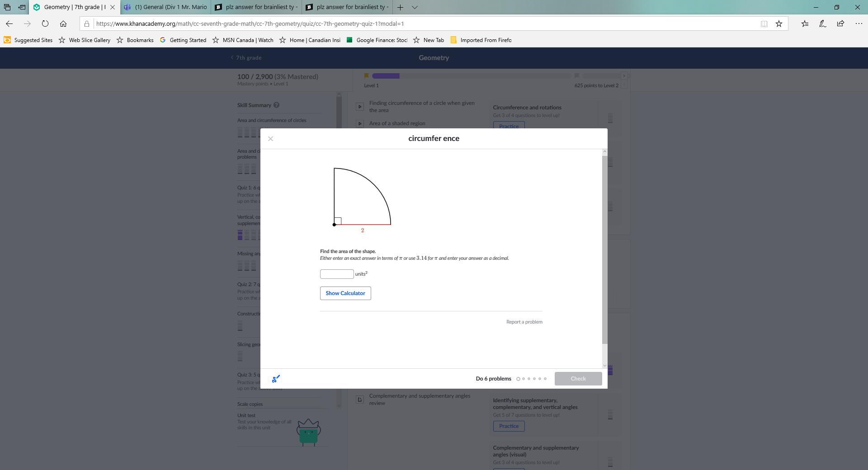Click the Add notes pen icon
This screenshot has width=868, height=470.
tap(823, 23)
